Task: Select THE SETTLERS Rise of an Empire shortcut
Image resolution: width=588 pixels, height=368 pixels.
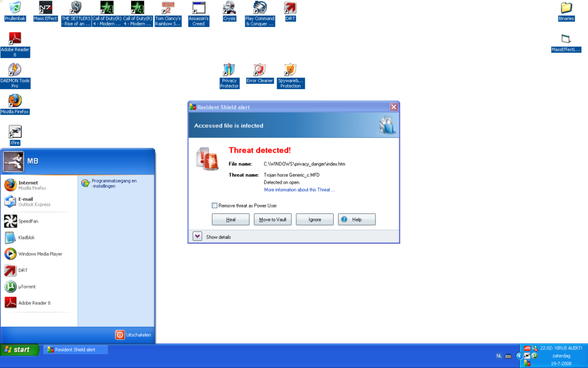Action: tap(76, 14)
